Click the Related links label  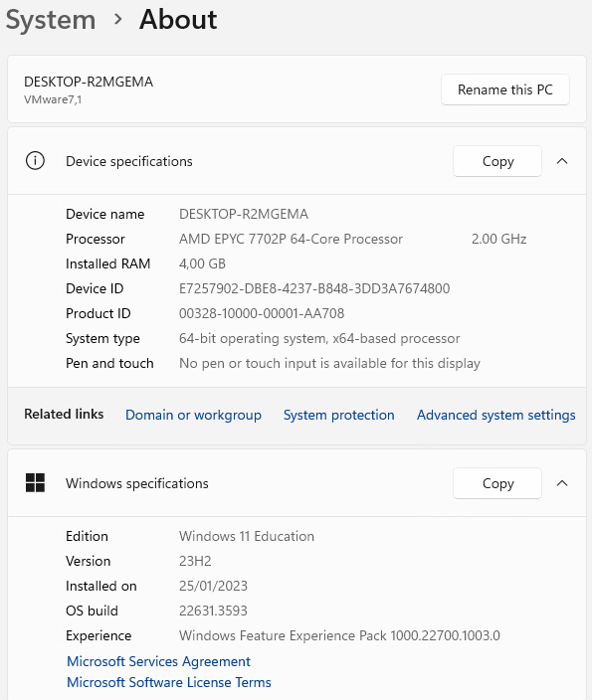point(64,414)
